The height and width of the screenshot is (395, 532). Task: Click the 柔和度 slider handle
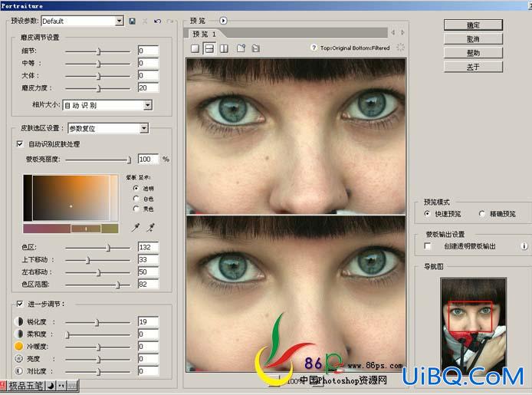[x=67, y=335]
